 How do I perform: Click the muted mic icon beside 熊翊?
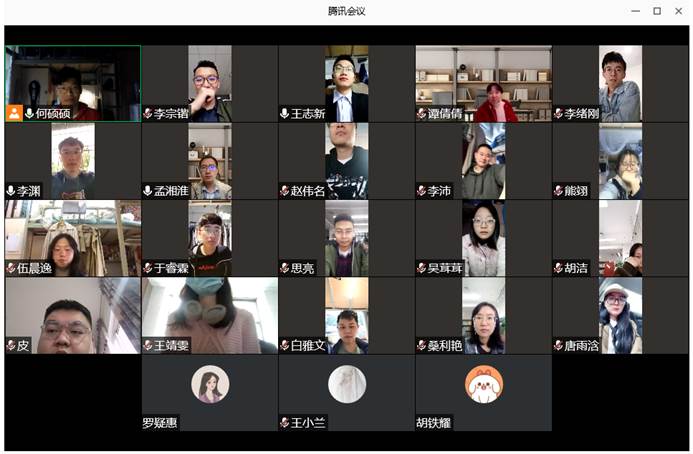559,191
